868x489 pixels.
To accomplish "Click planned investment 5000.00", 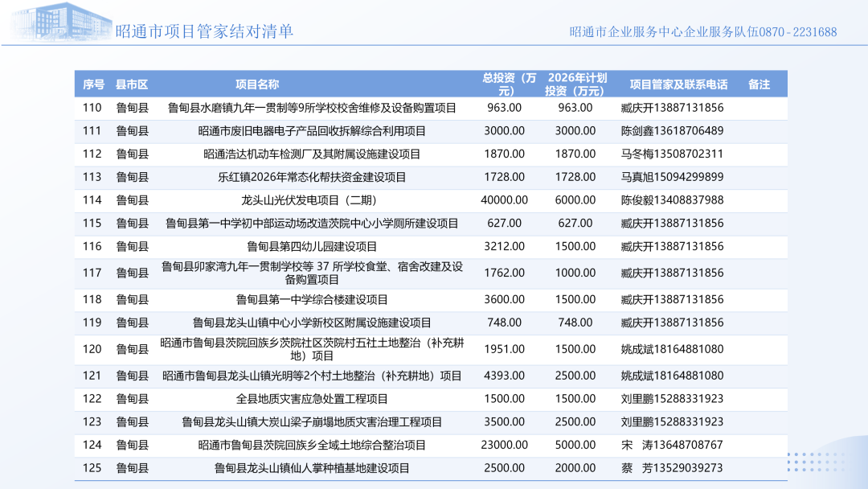I will tap(575, 446).
